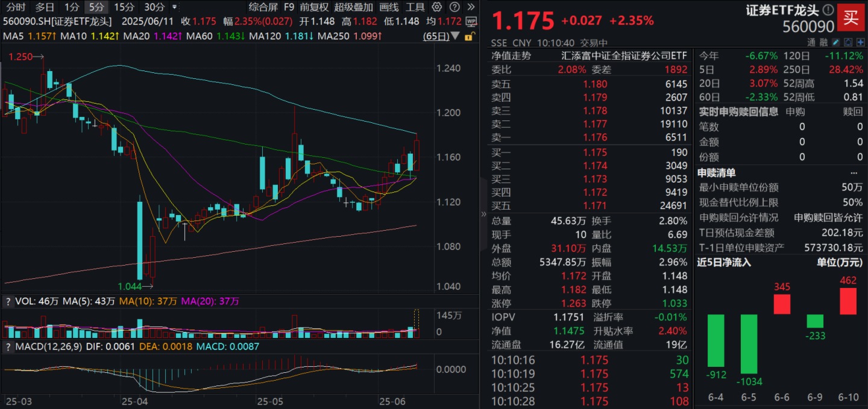Expand more toolbar options double-chevron
This screenshot has height=409, width=868.
click(x=471, y=7)
